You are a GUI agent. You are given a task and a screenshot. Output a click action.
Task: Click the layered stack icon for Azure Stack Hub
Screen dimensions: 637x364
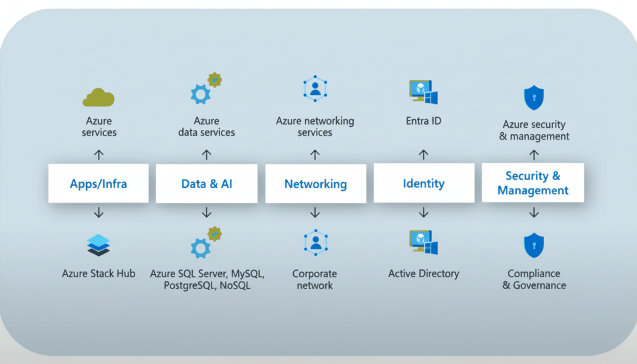pos(99,246)
